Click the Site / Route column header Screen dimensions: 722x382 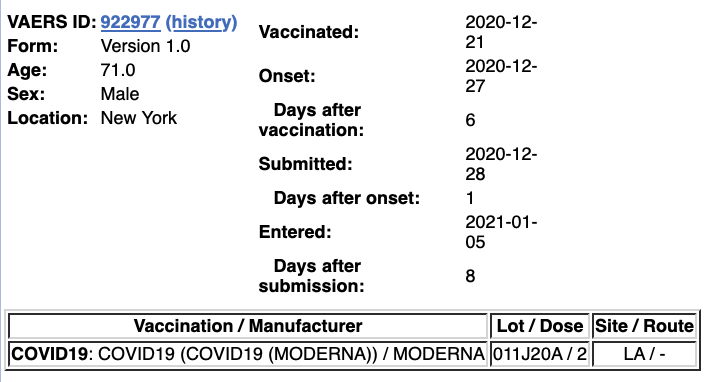click(x=644, y=326)
